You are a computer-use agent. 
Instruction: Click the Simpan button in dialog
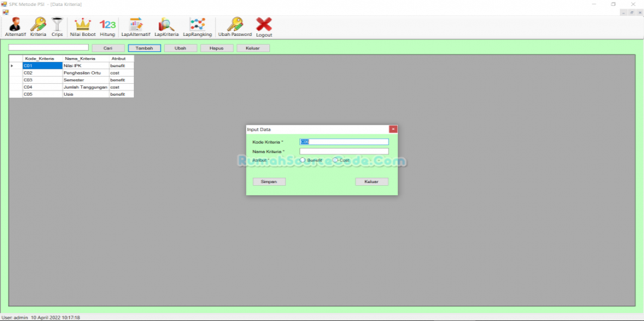(269, 182)
